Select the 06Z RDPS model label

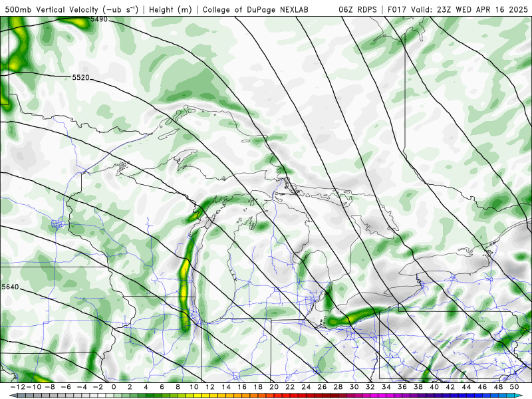pos(358,10)
